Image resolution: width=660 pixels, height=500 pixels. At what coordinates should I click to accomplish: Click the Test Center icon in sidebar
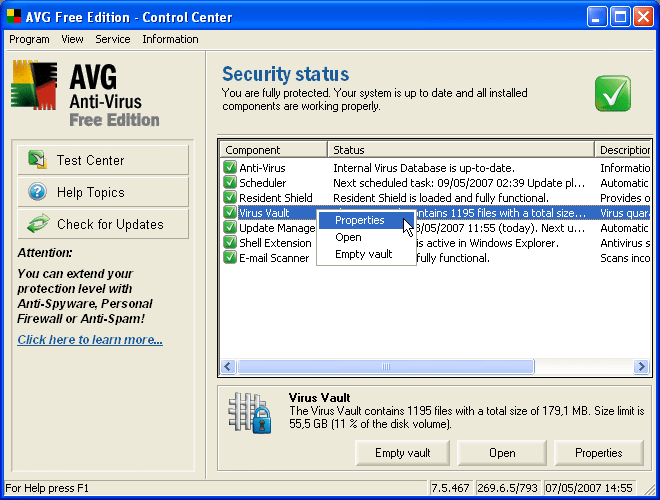coord(37,160)
